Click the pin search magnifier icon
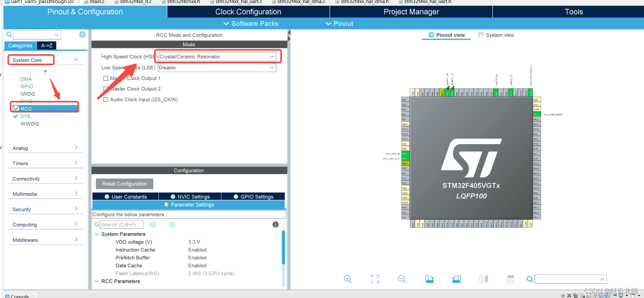644x298 pixels. pos(530,279)
